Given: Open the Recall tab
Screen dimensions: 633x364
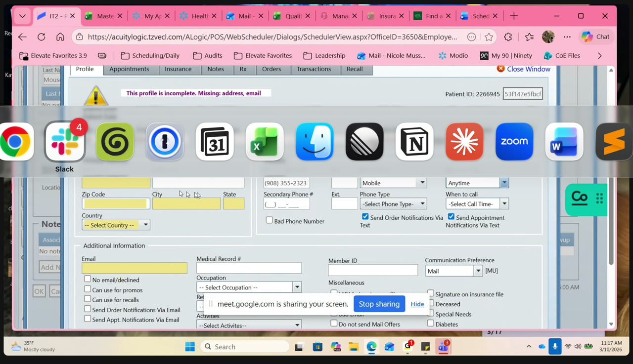Looking at the screenshot, I should coord(355,69).
